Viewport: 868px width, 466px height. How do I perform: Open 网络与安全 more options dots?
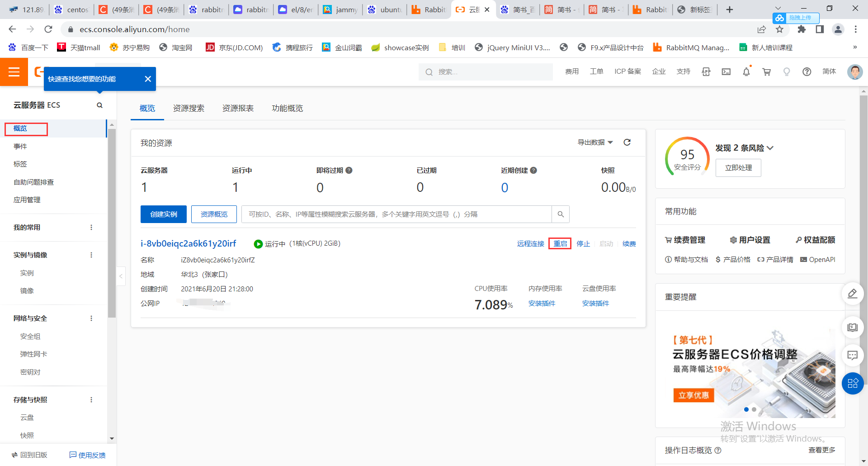click(x=91, y=319)
